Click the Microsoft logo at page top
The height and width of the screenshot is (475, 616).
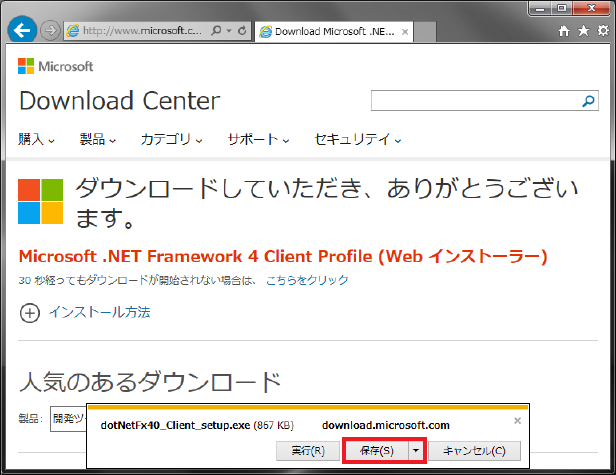(x=55, y=66)
